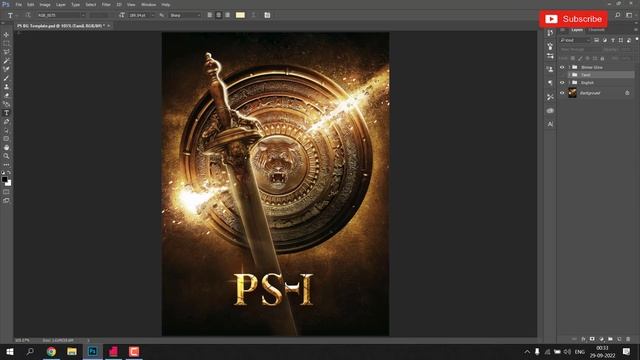
Task: Select the Clone Stamp tool
Action: point(6,87)
